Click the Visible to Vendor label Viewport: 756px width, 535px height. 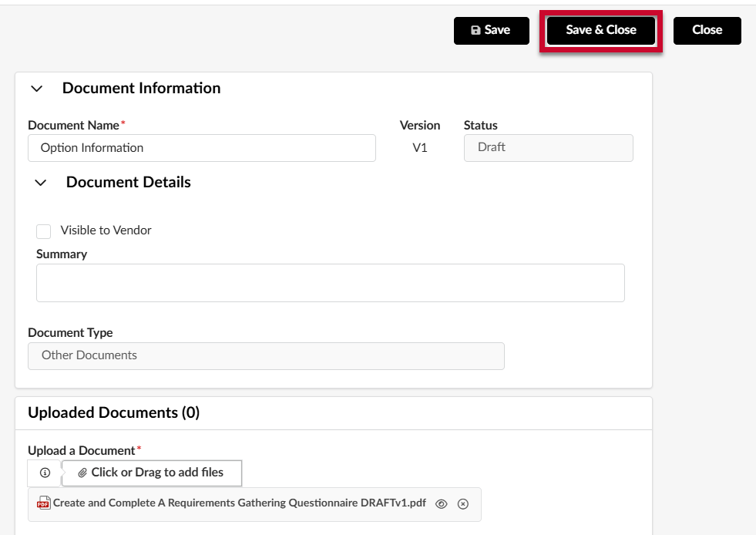point(106,230)
